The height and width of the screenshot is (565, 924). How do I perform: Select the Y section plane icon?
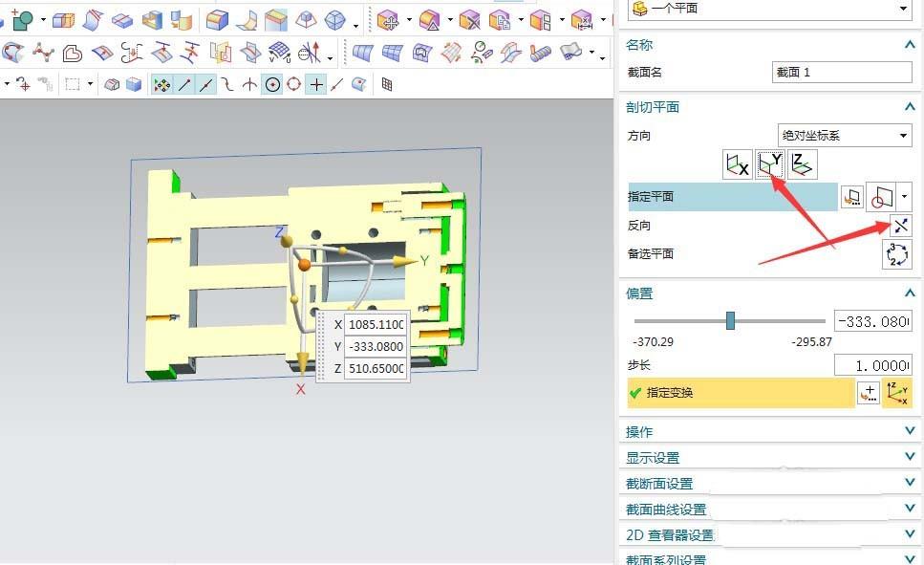click(769, 163)
